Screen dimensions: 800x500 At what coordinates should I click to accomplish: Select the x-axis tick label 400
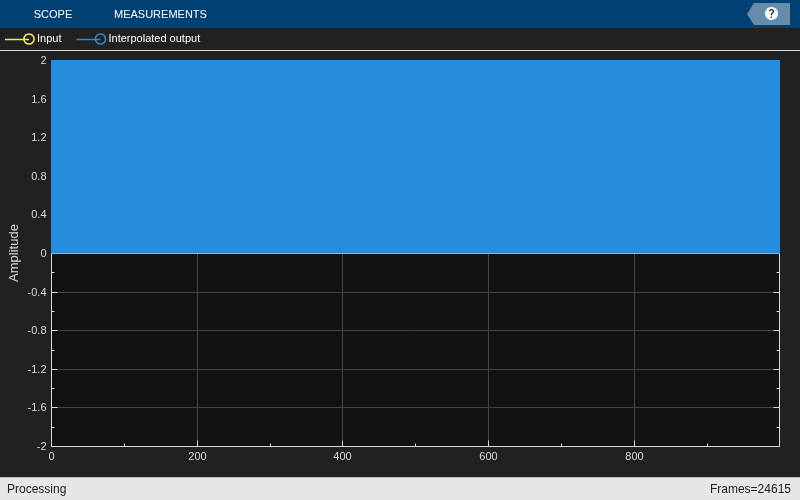click(x=342, y=456)
